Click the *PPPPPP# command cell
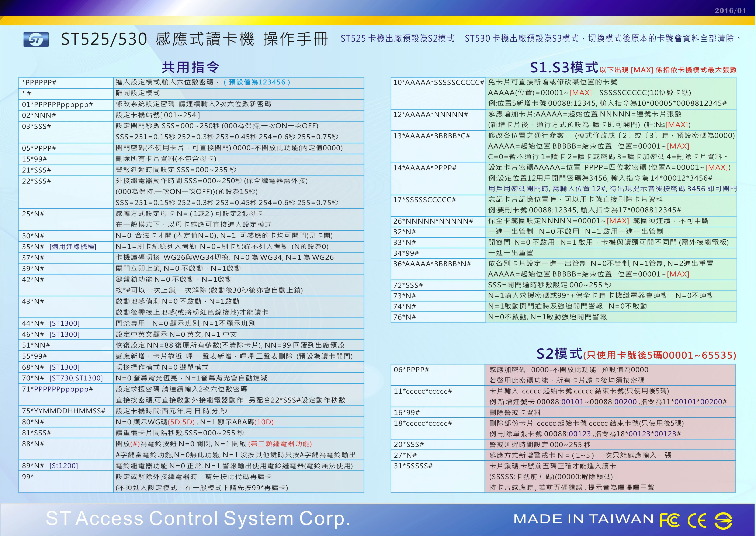The image size is (756, 536). pos(66,83)
